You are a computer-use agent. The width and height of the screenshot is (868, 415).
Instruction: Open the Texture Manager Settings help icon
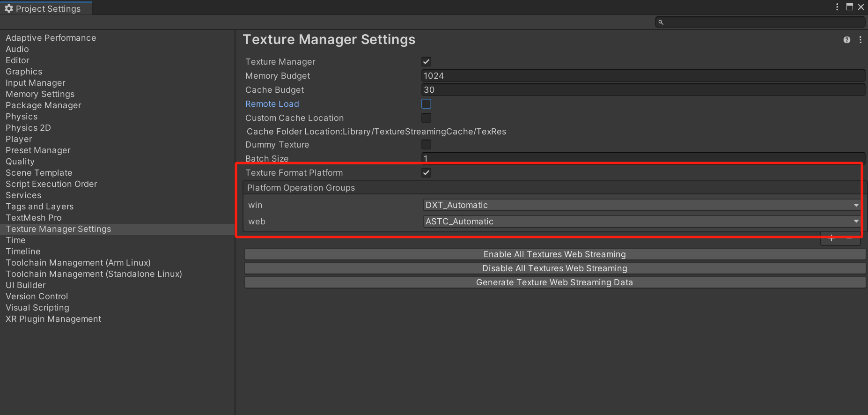pyautogui.click(x=846, y=40)
